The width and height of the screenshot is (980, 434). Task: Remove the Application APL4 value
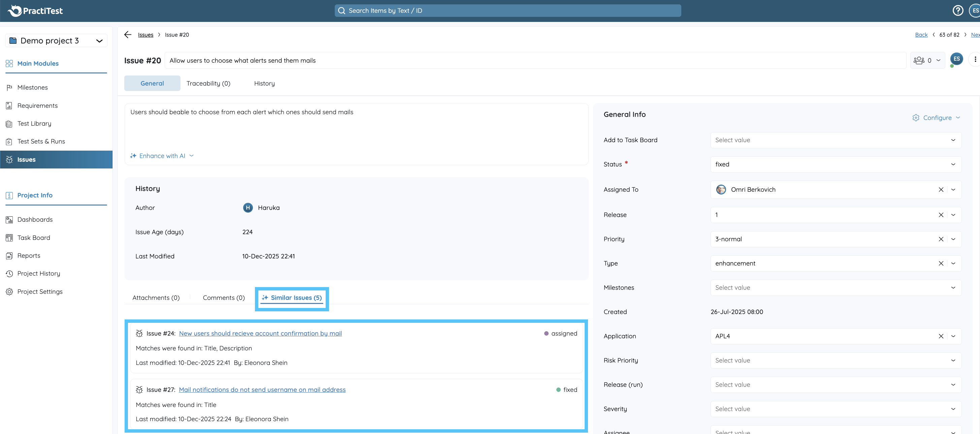pos(941,336)
